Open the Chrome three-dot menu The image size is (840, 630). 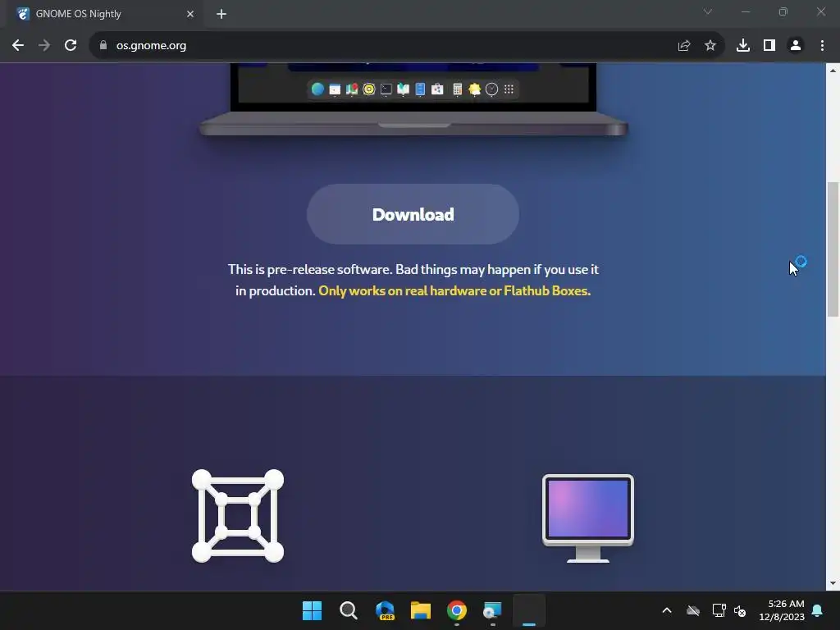(x=822, y=46)
